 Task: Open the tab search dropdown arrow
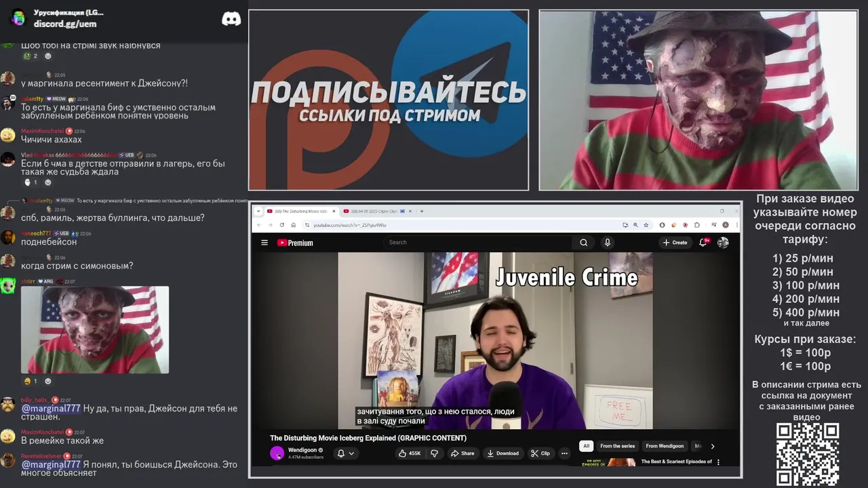[258, 211]
